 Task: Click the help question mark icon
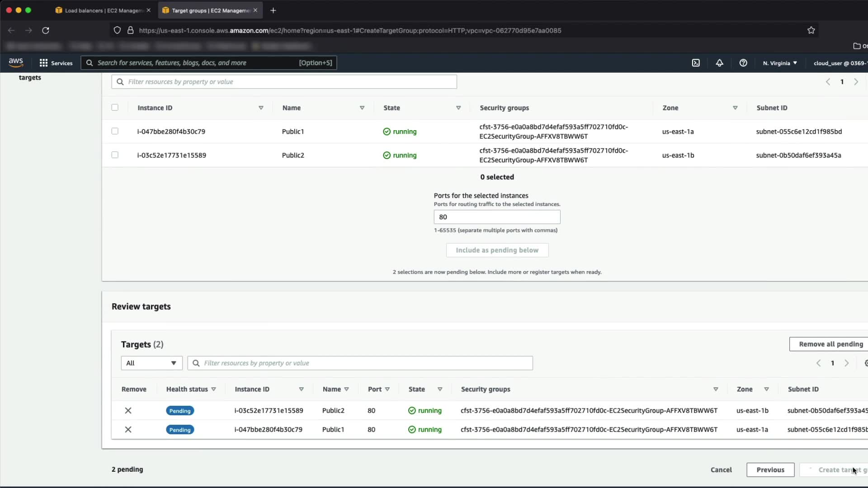click(743, 63)
